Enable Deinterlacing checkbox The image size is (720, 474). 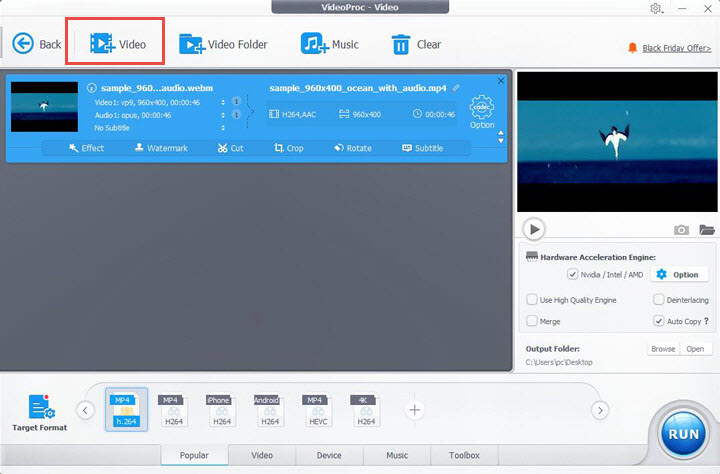(658, 299)
